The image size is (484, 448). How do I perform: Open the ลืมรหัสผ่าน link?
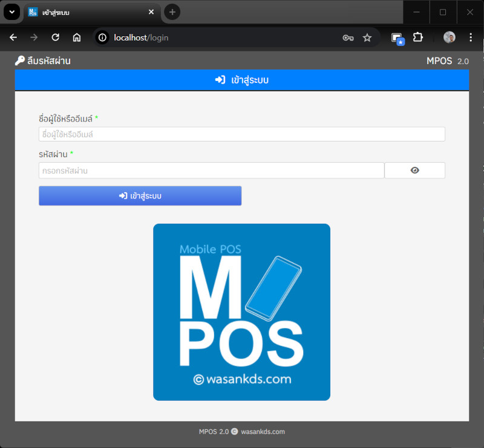48,60
